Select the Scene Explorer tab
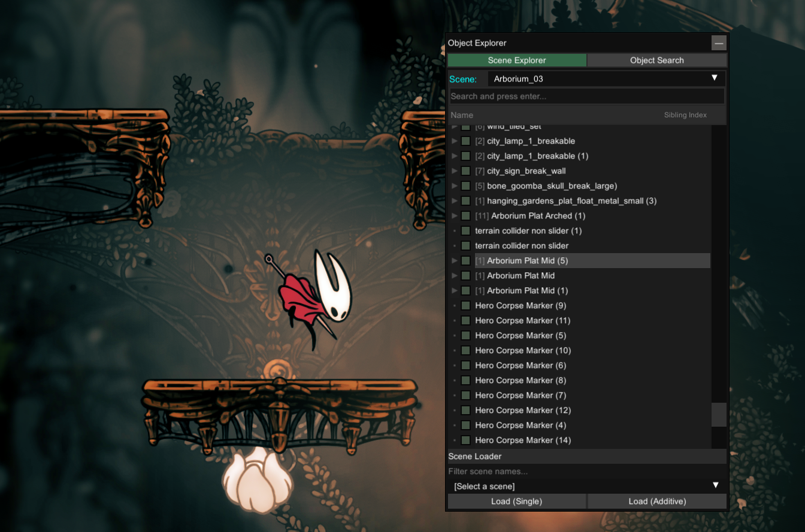The width and height of the screenshot is (805, 532). 516,60
